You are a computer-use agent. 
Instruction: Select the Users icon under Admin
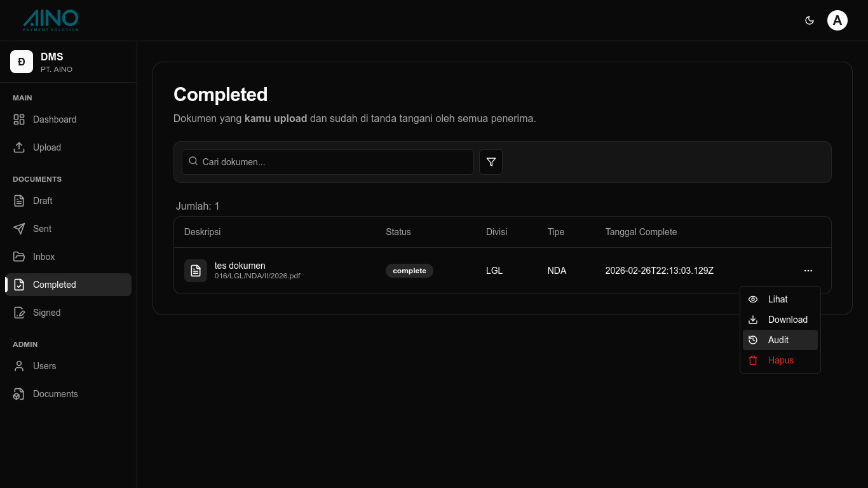pos(19,366)
